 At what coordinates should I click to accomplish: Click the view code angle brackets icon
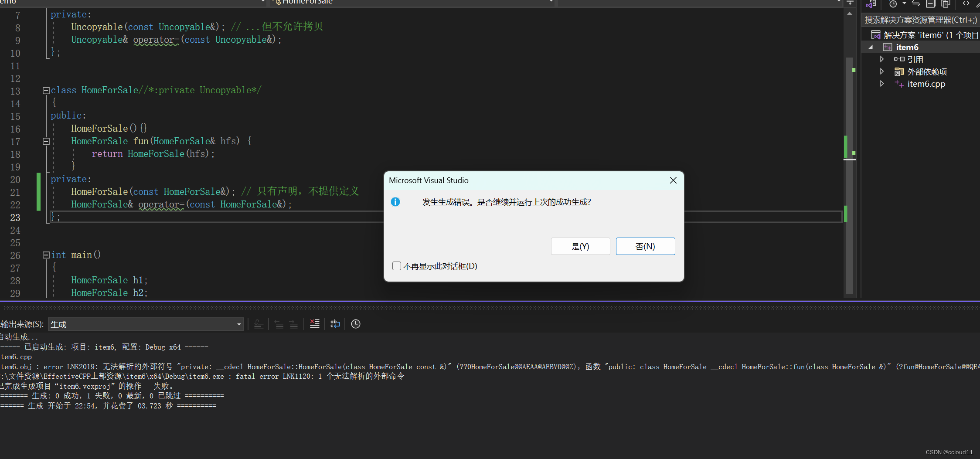(x=966, y=3)
